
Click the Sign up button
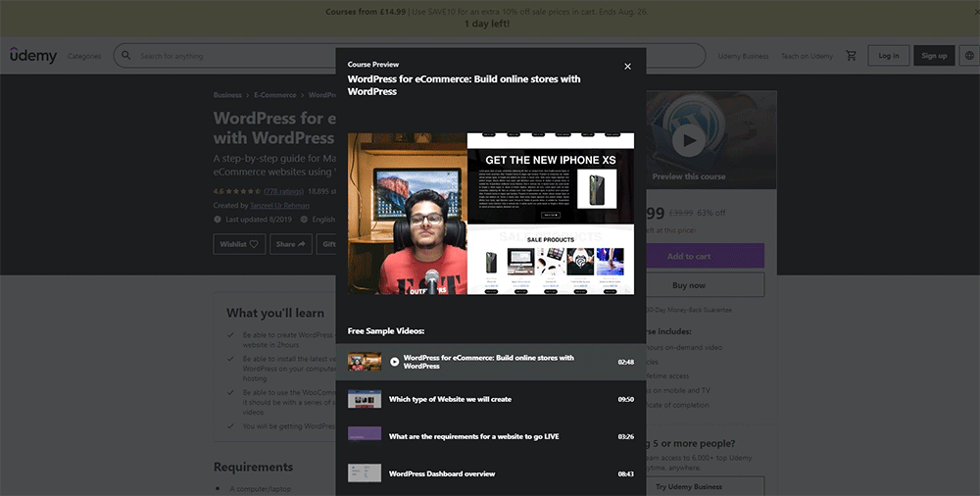935,56
